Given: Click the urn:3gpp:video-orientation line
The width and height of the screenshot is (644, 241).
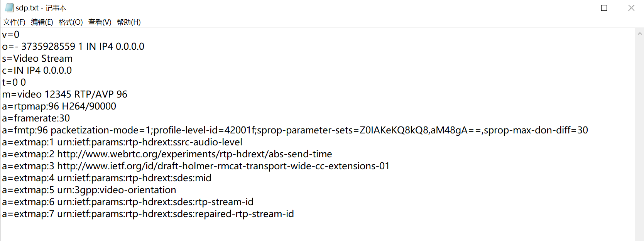Looking at the screenshot, I should [117, 190].
